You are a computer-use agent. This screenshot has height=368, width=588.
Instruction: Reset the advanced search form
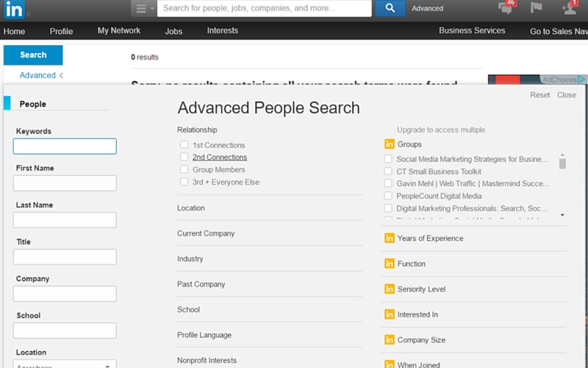[539, 95]
